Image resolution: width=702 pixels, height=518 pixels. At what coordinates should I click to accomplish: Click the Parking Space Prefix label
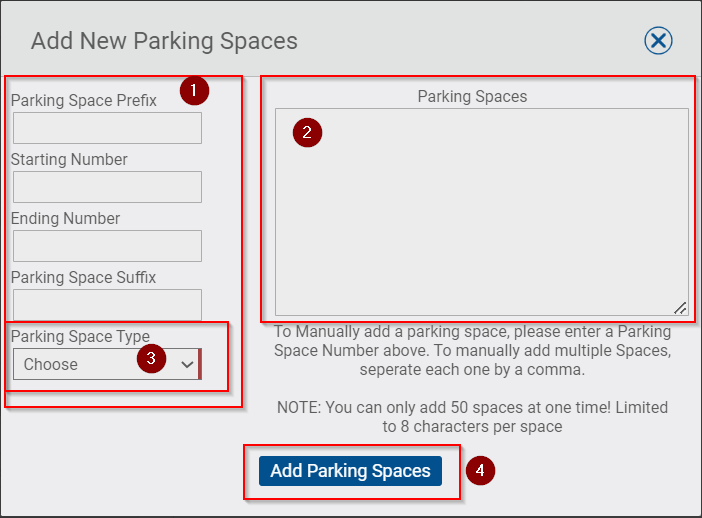point(84,100)
